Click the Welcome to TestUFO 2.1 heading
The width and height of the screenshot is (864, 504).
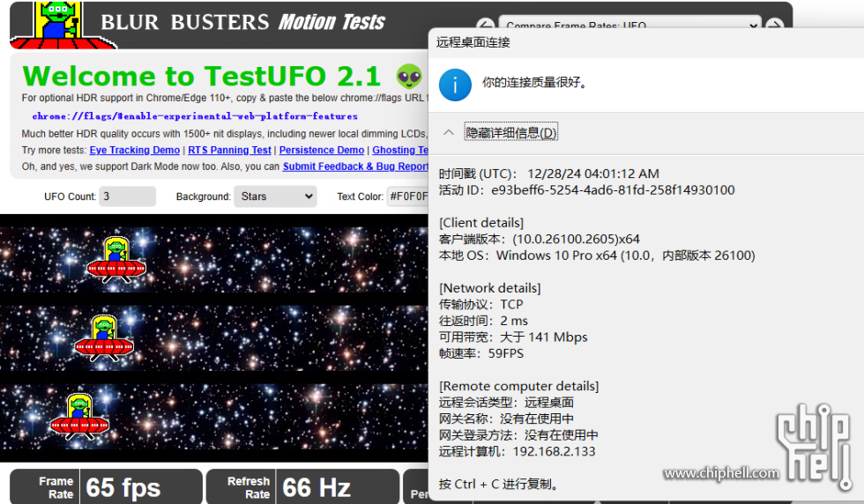tap(201, 76)
